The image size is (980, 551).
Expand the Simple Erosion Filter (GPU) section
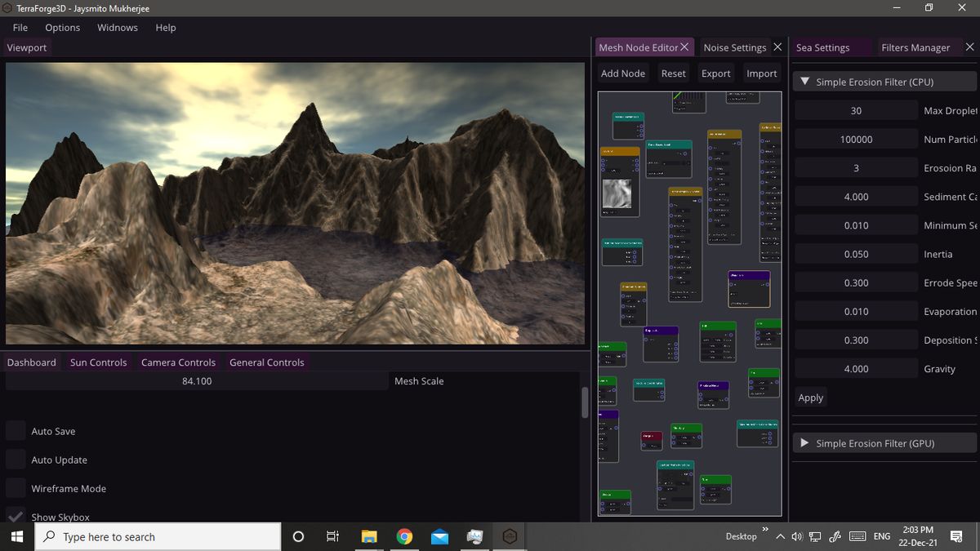804,442
